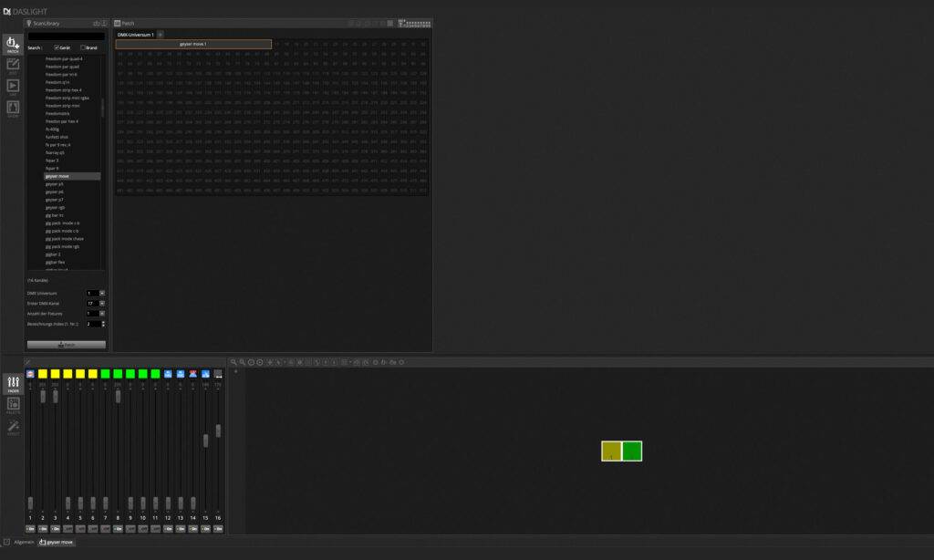This screenshot has height=560, width=934.
Task: Open the Patch mode in sidebar
Action: (13, 44)
